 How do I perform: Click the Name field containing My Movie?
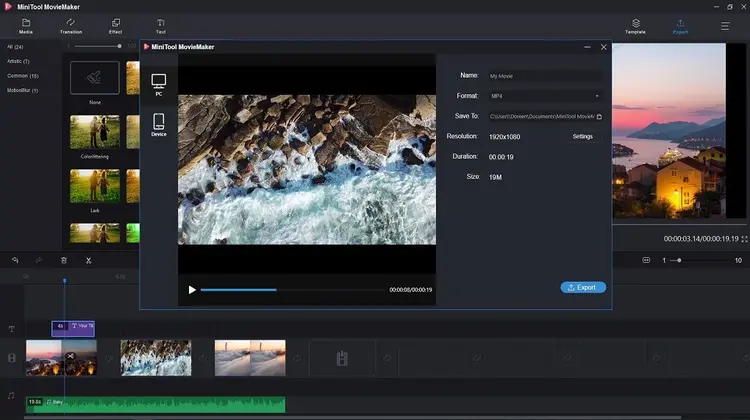tap(545, 76)
